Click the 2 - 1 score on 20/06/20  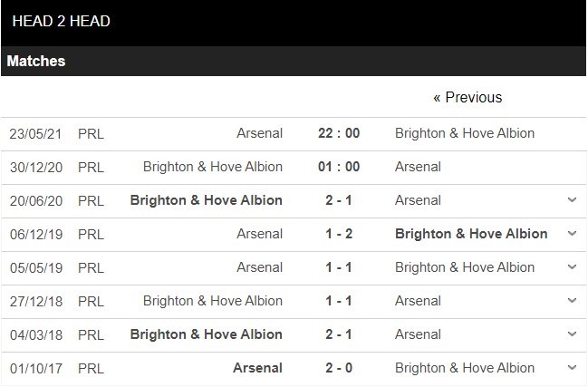coord(339,200)
